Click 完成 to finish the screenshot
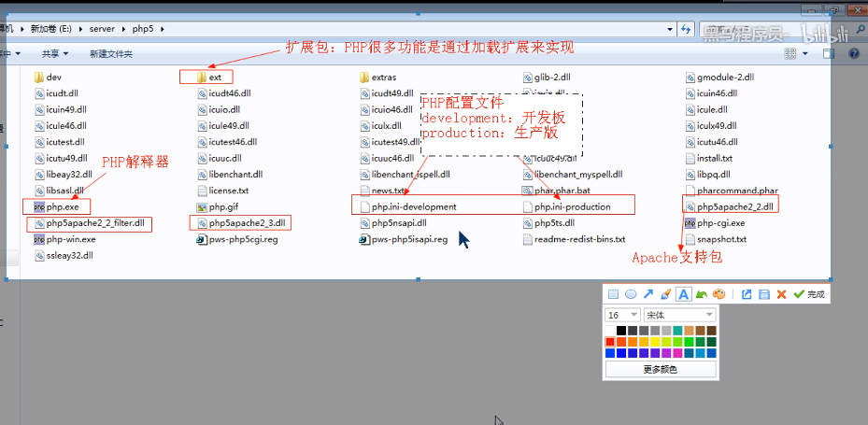Screen dimensions: 868x425 click(x=809, y=294)
